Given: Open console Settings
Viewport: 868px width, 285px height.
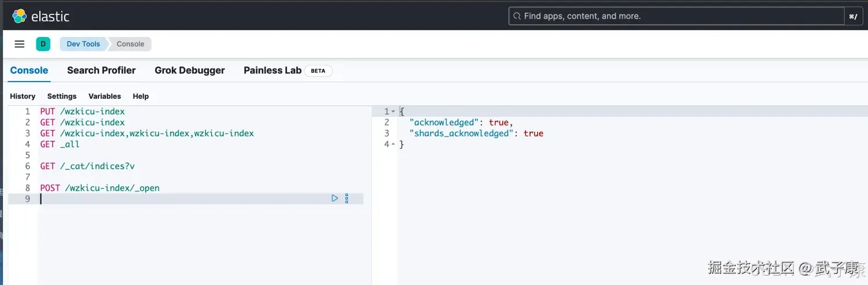Looking at the screenshot, I should 62,97.
